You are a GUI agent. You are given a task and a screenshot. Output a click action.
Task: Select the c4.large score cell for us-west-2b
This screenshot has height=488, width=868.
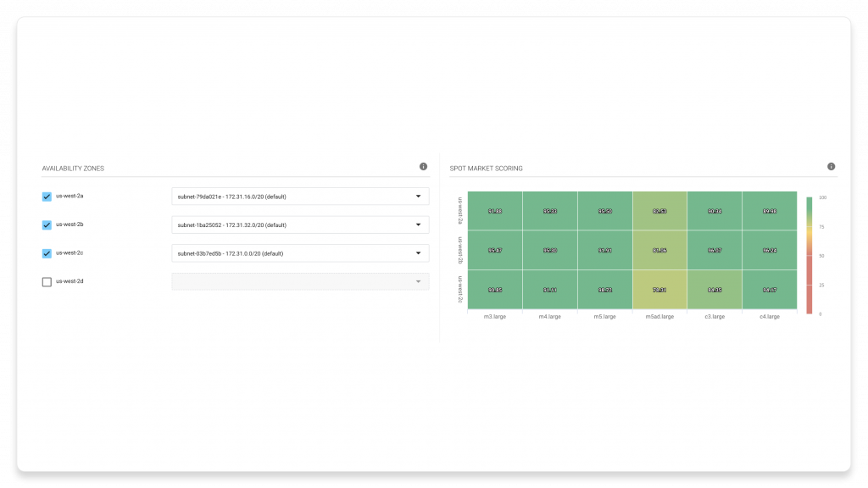tap(770, 250)
